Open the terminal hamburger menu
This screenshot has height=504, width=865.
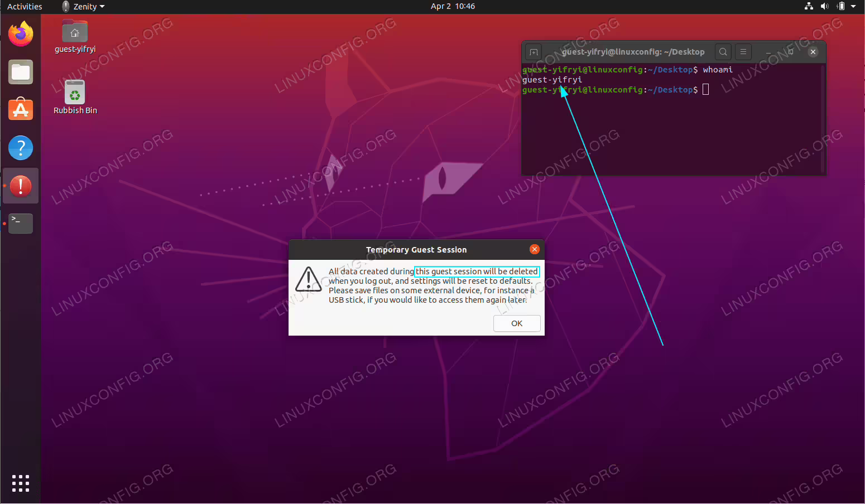pyautogui.click(x=743, y=52)
